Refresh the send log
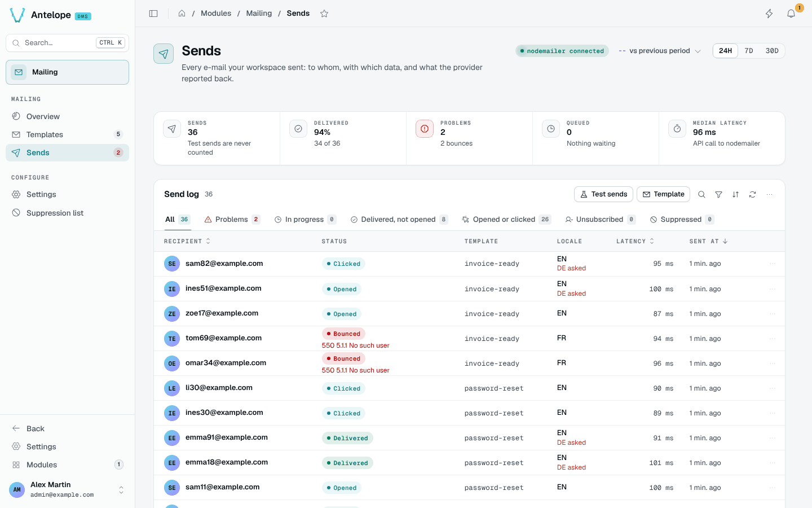 coord(752,194)
